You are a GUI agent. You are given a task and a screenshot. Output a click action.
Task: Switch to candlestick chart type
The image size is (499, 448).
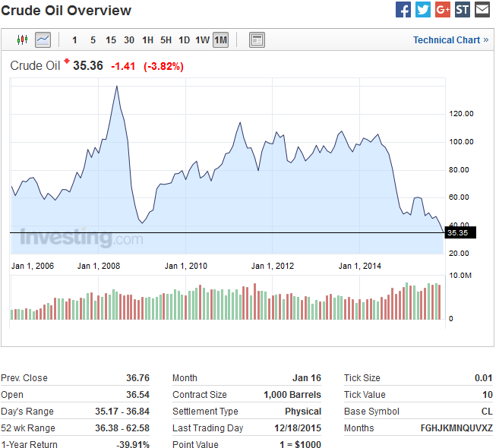[x=22, y=39]
